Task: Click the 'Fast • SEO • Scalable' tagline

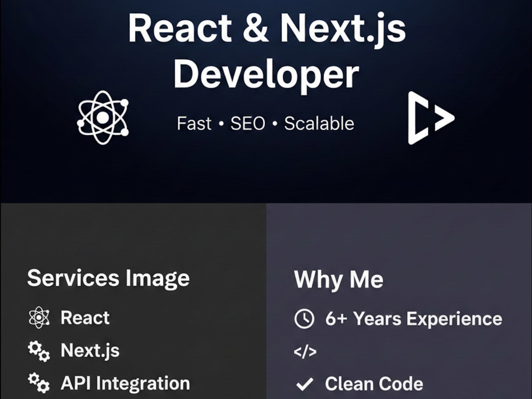Action: (x=265, y=123)
